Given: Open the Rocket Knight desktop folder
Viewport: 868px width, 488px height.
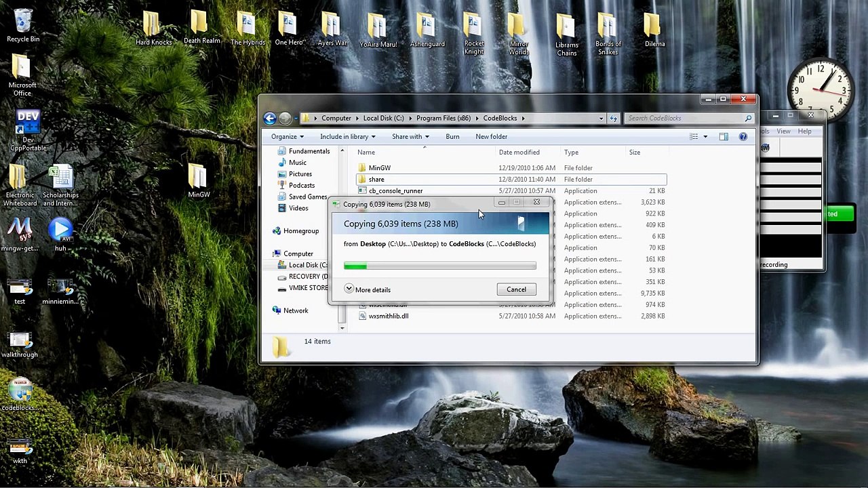Looking at the screenshot, I should [x=473, y=34].
